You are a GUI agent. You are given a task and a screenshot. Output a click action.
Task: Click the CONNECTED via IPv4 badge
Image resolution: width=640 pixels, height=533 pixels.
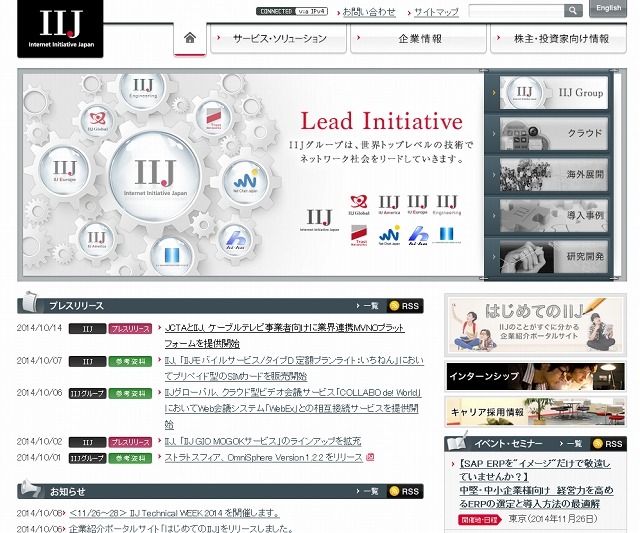[292, 11]
